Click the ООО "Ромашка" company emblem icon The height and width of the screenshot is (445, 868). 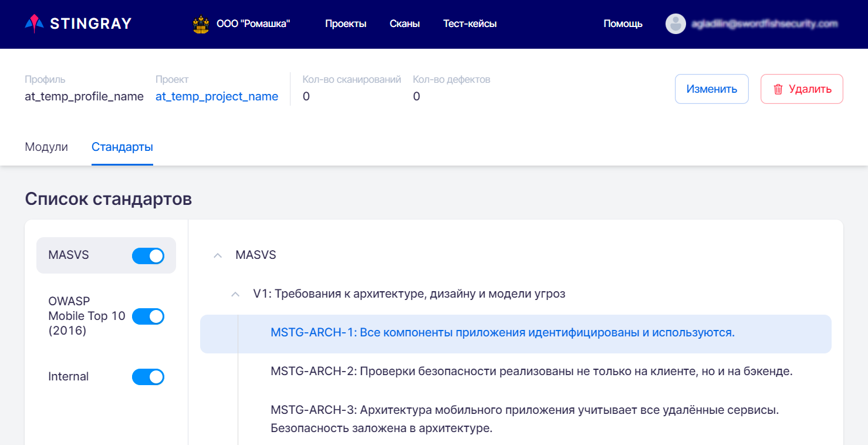(201, 24)
